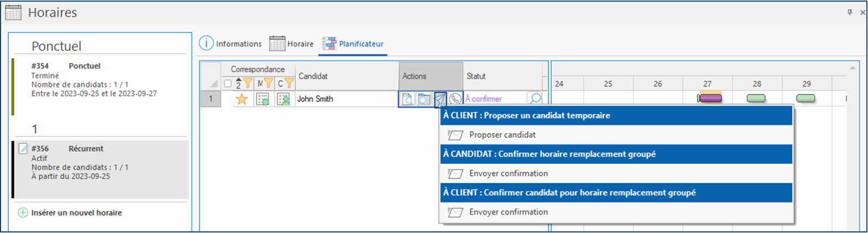868x233 pixels.
Task: Switch to the Informations tab
Action: (x=230, y=43)
